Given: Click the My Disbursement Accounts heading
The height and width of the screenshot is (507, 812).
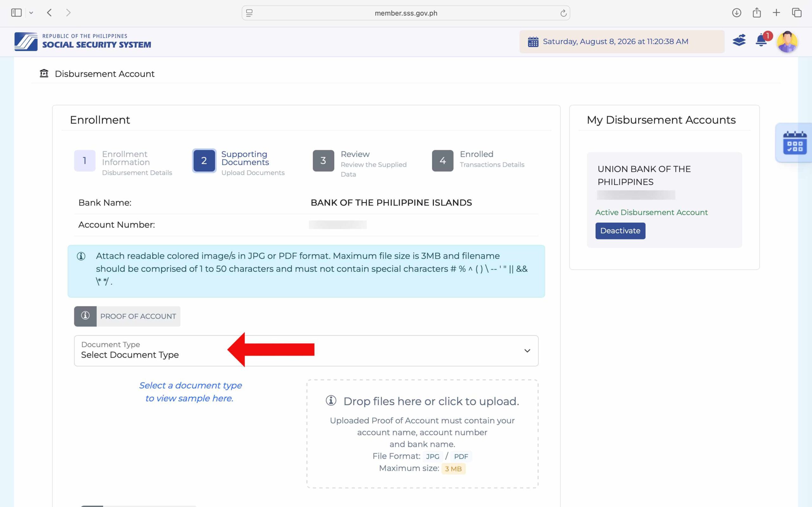Looking at the screenshot, I should [x=661, y=120].
